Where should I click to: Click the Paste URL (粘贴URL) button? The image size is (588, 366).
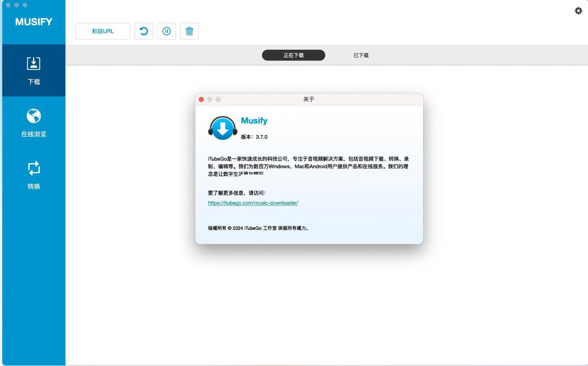click(x=103, y=31)
